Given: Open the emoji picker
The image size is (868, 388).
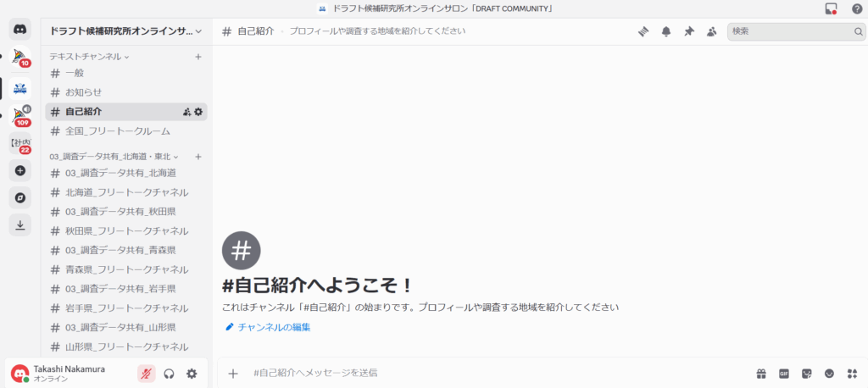Looking at the screenshot, I should 829,373.
